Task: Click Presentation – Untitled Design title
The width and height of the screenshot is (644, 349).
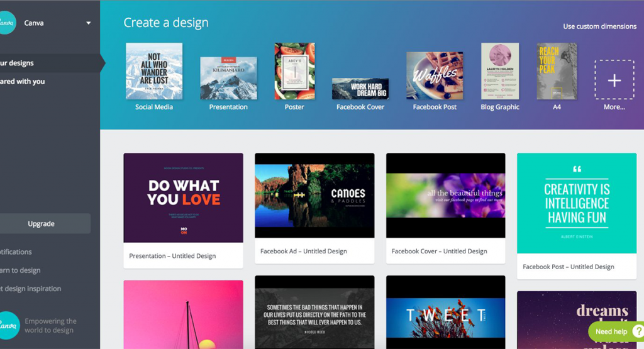Action: (x=172, y=256)
